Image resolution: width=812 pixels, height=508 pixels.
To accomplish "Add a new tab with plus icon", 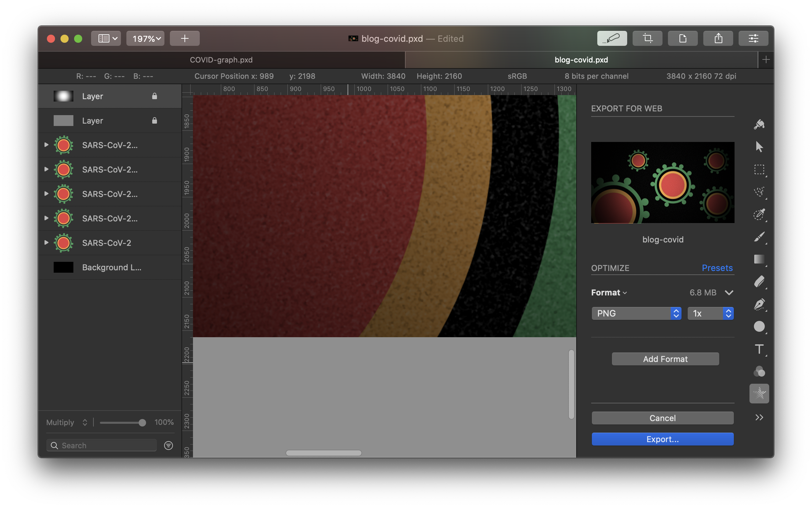I will click(766, 60).
